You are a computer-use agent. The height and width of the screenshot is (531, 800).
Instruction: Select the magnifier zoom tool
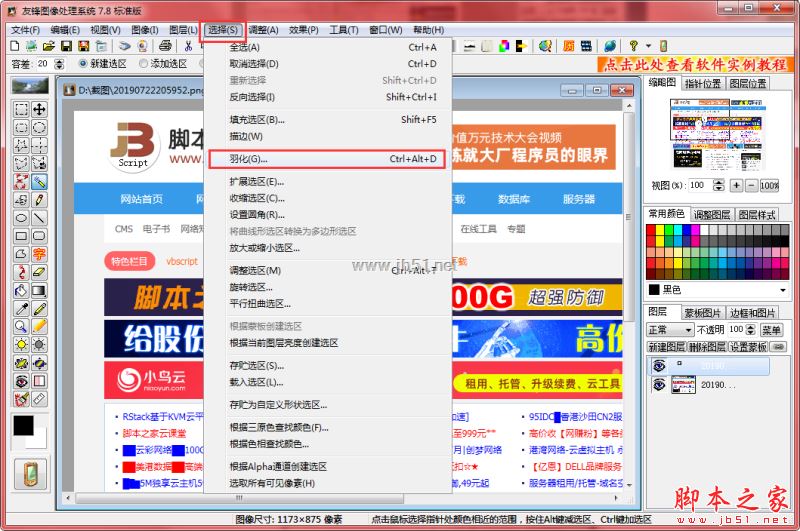(21, 326)
